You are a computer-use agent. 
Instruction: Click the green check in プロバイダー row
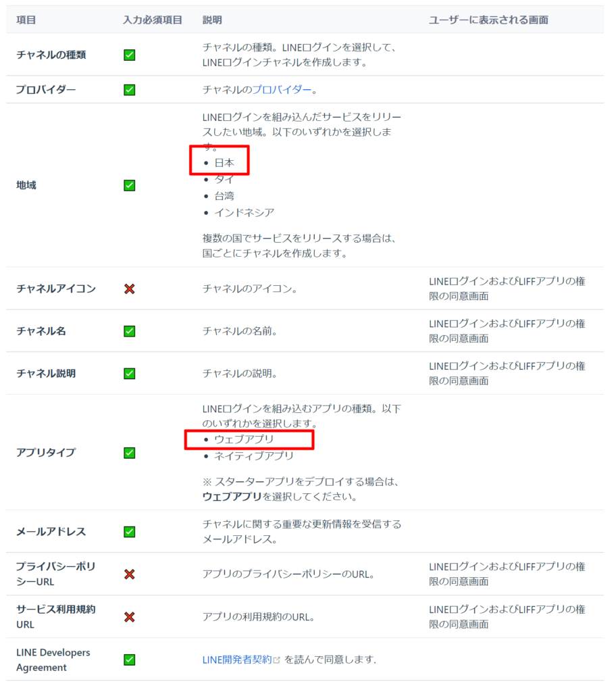(x=129, y=90)
